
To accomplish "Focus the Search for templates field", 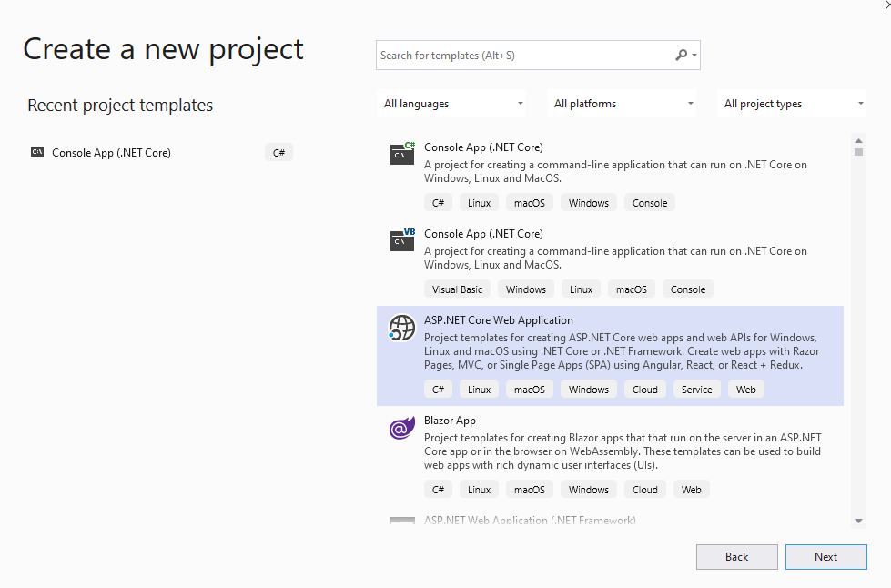I will click(x=524, y=56).
